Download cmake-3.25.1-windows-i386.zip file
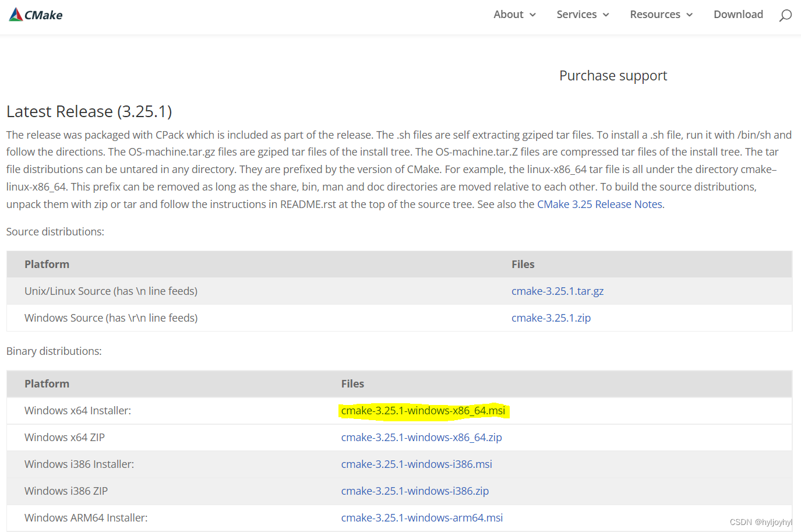 415,491
